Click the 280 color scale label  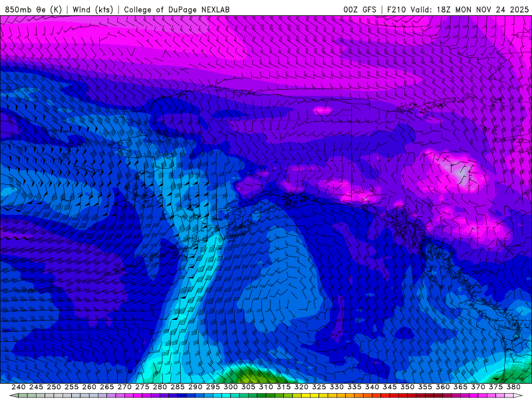coord(160,387)
